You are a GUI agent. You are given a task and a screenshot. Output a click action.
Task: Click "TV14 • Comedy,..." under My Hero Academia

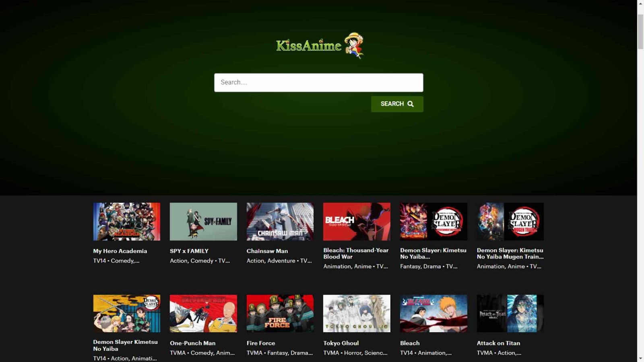pyautogui.click(x=116, y=261)
